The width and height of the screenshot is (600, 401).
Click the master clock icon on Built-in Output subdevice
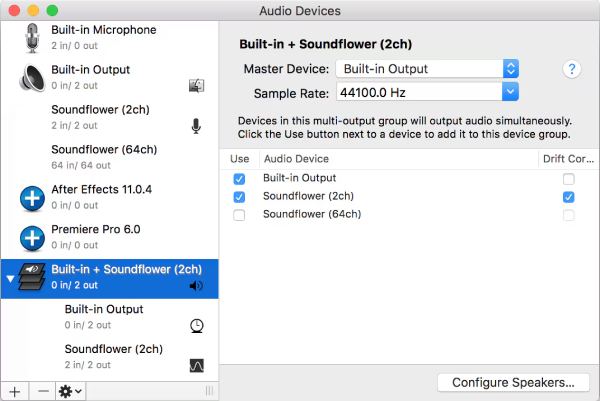pyautogui.click(x=197, y=326)
